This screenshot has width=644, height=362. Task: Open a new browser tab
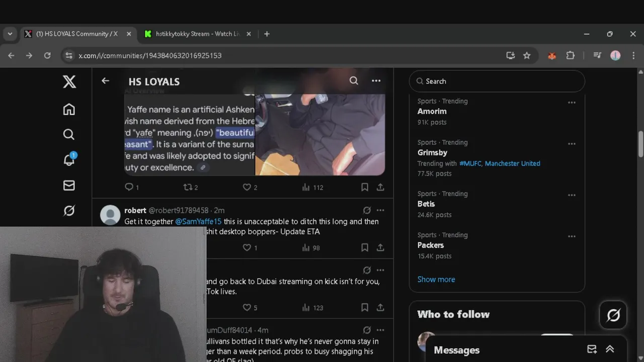click(267, 34)
